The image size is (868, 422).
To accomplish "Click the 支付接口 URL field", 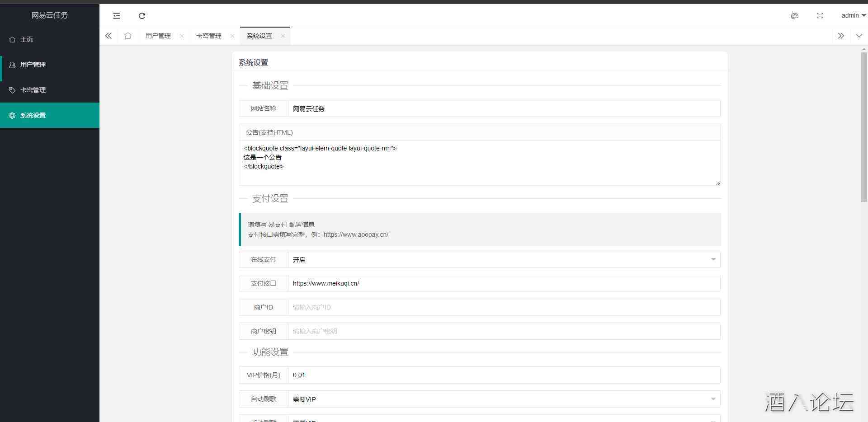I will [504, 283].
